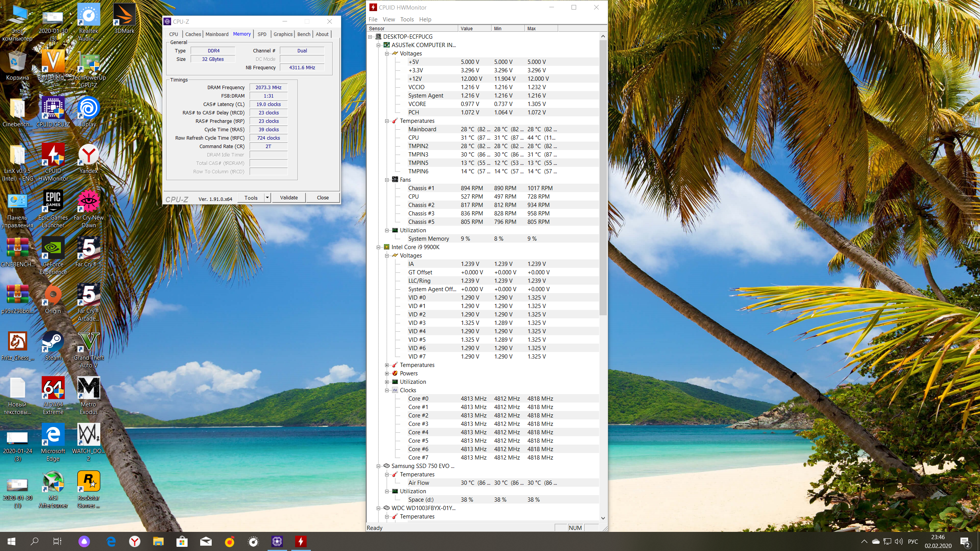Collapse the Clocks tree section
Viewport: 980px width, 551px height.
[387, 390]
